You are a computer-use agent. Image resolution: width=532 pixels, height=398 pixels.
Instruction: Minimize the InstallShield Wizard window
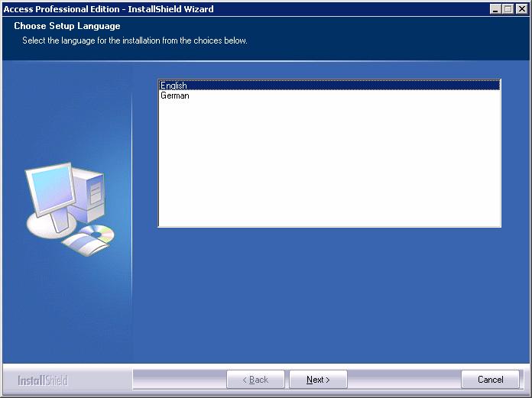tap(495, 9)
